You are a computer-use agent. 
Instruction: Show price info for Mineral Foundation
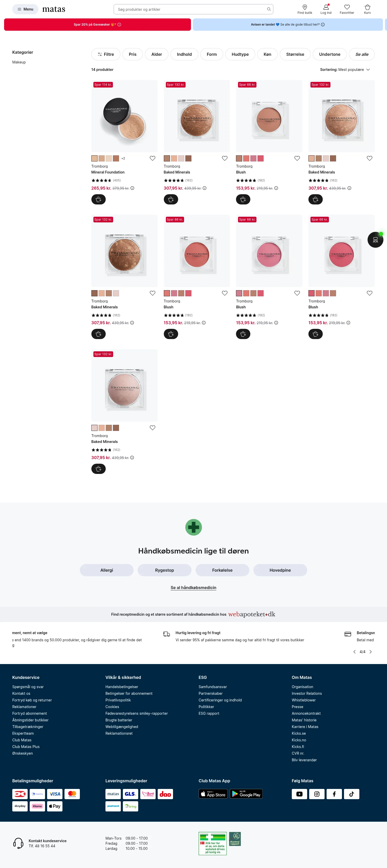click(x=132, y=188)
